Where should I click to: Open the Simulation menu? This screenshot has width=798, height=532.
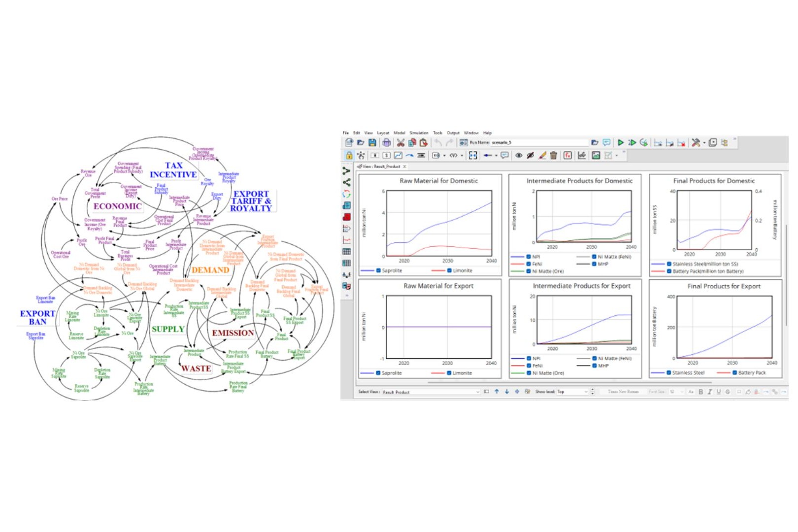pyautogui.click(x=419, y=133)
